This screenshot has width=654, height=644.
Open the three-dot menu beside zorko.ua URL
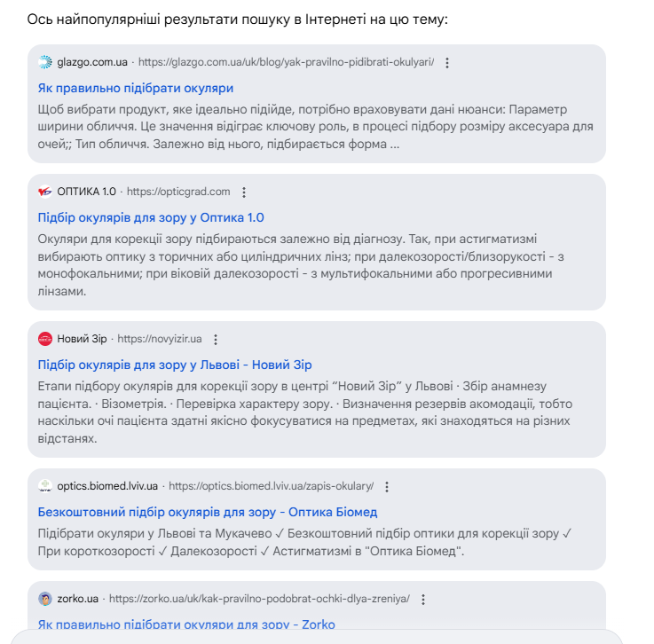(x=423, y=600)
